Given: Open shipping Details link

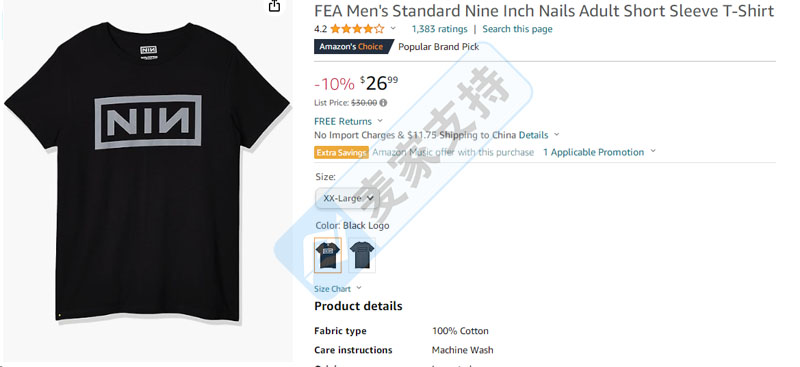Looking at the screenshot, I should coord(534,135).
